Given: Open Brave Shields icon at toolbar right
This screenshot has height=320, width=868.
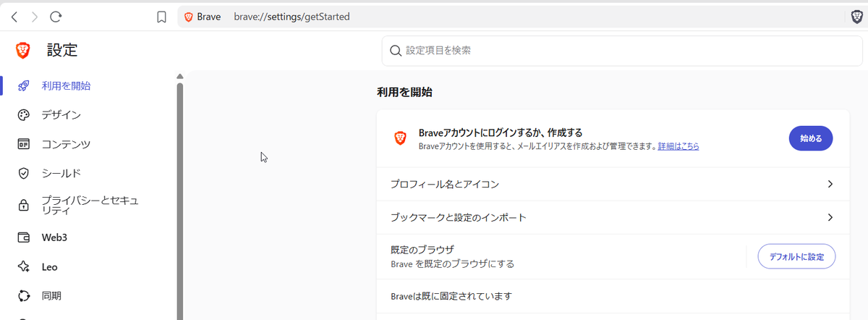Looking at the screenshot, I should pyautogui.click(x=856, y=17).
